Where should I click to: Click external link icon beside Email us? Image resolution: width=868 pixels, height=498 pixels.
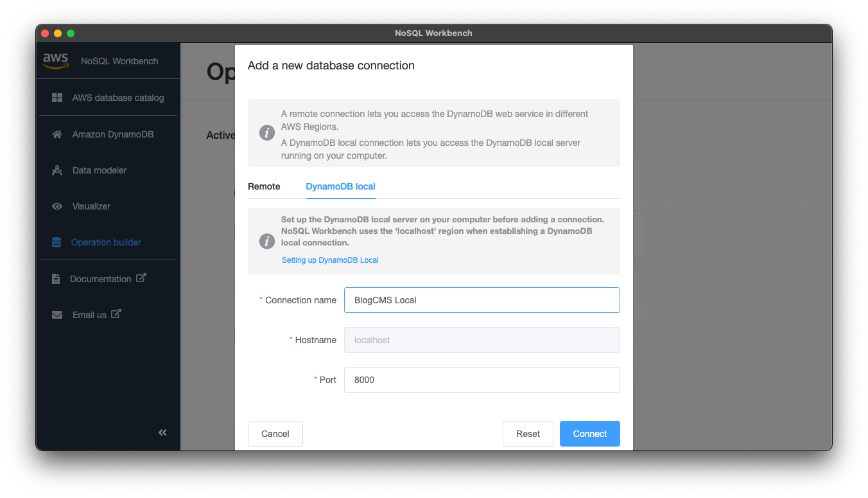coord(116,314)
